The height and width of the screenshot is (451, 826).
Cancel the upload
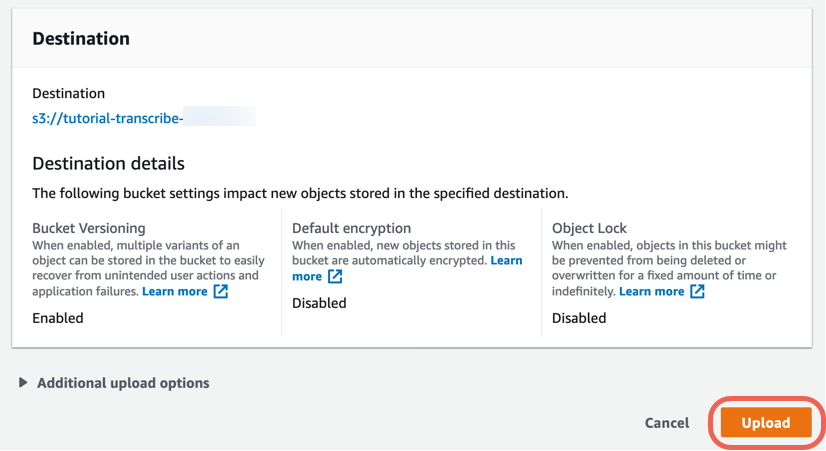coord(667,423)
